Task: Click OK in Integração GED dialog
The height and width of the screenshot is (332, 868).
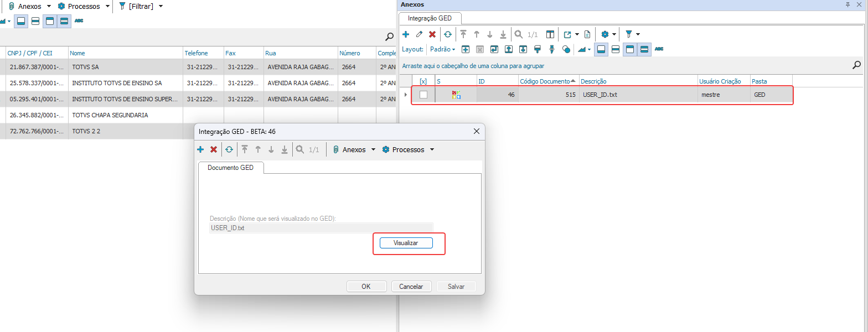Action: 366,287
